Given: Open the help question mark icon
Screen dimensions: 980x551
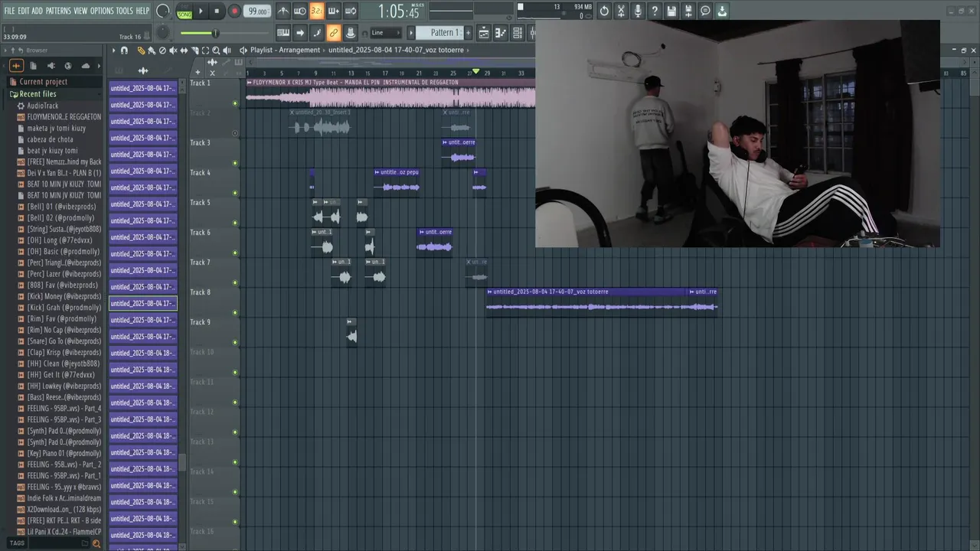Looking at the screenshot, I should point(655,11).
